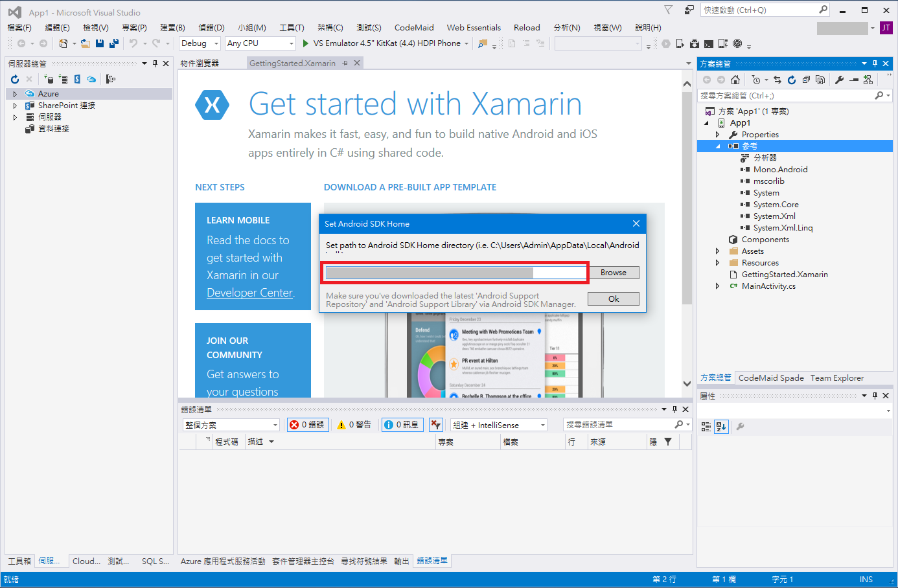Expand the SharePoint 連接 node

tap(15, 106)
